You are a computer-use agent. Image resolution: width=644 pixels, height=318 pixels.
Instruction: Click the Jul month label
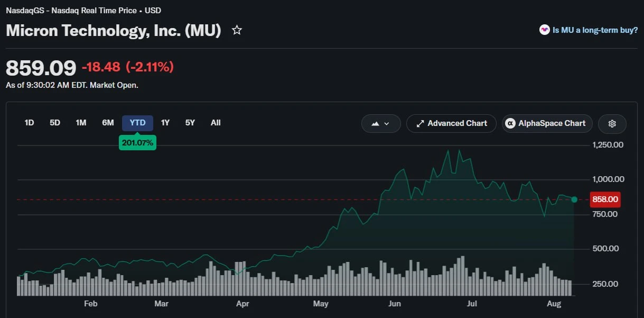472,304
